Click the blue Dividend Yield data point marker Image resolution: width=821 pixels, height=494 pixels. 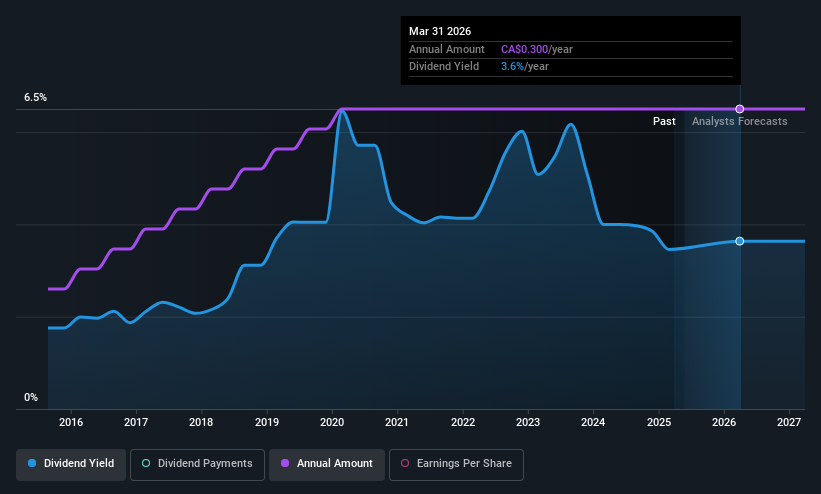[739, 241]
